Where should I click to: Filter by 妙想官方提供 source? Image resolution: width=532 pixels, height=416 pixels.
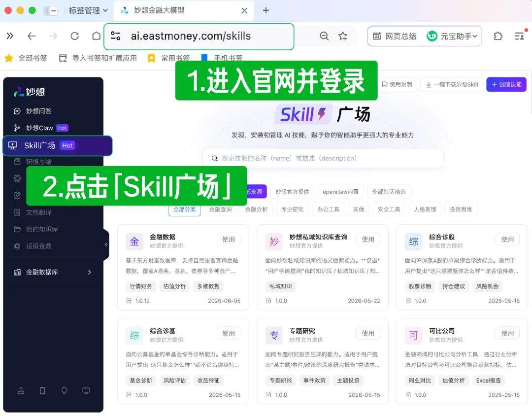point(292,192)
